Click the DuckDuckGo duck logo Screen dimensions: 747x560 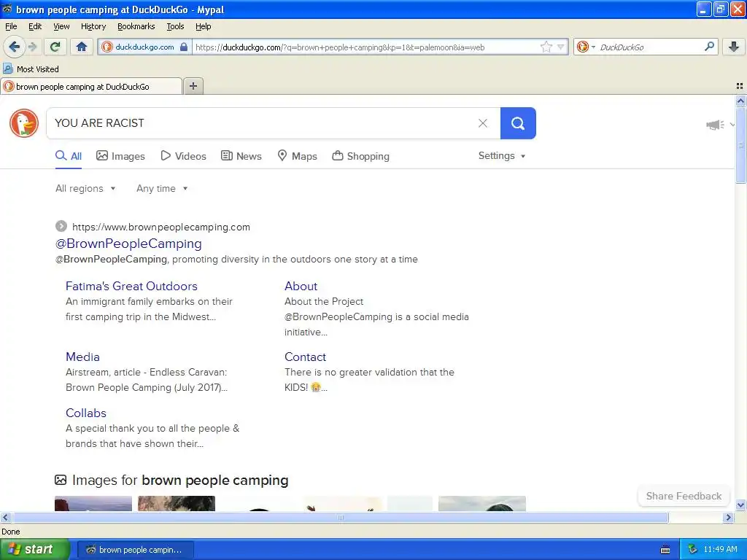coord(24,122)
